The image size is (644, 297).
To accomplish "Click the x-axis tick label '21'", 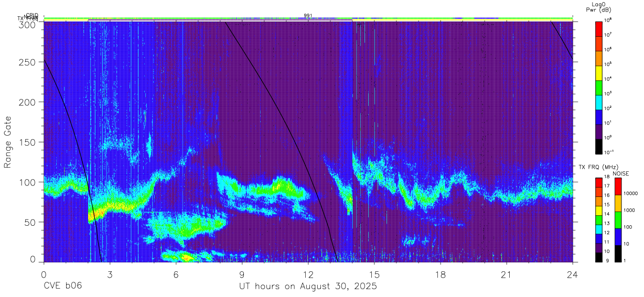I will 507,274.
